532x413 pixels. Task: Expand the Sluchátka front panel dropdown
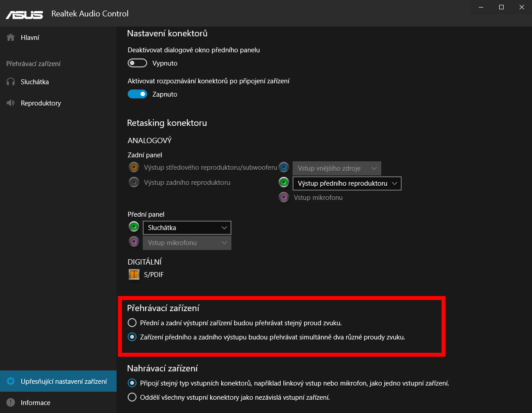187,228
